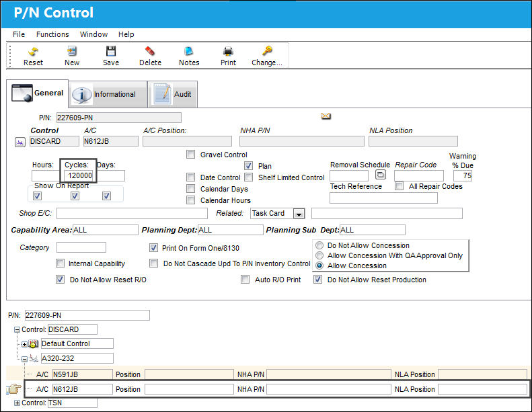532x412 pixels.
Task: Open the Related Task Card dropdown
Action: pyautogui.click(x=299, y=214)
